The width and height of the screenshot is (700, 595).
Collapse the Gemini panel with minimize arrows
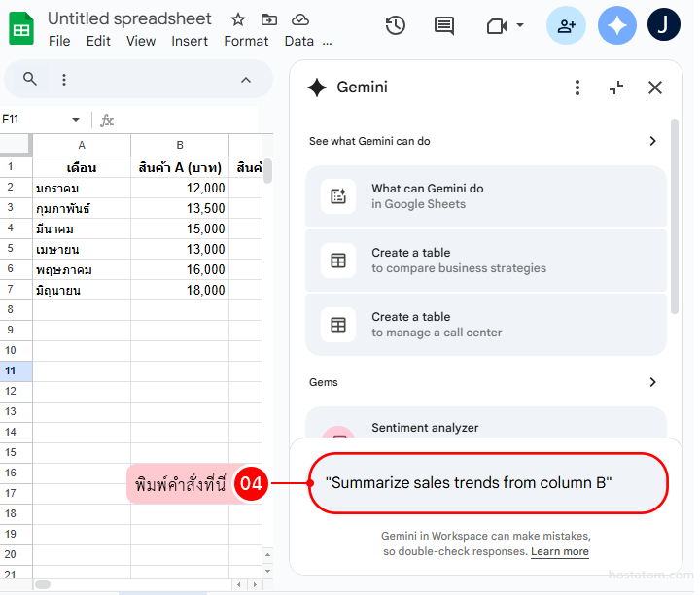(616, 87)
